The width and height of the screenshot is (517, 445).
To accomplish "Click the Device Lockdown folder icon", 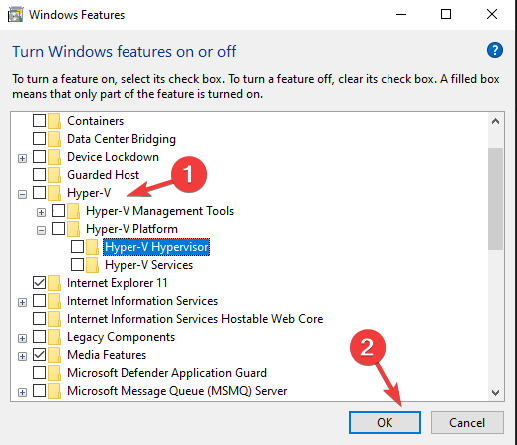I will 54,157.
